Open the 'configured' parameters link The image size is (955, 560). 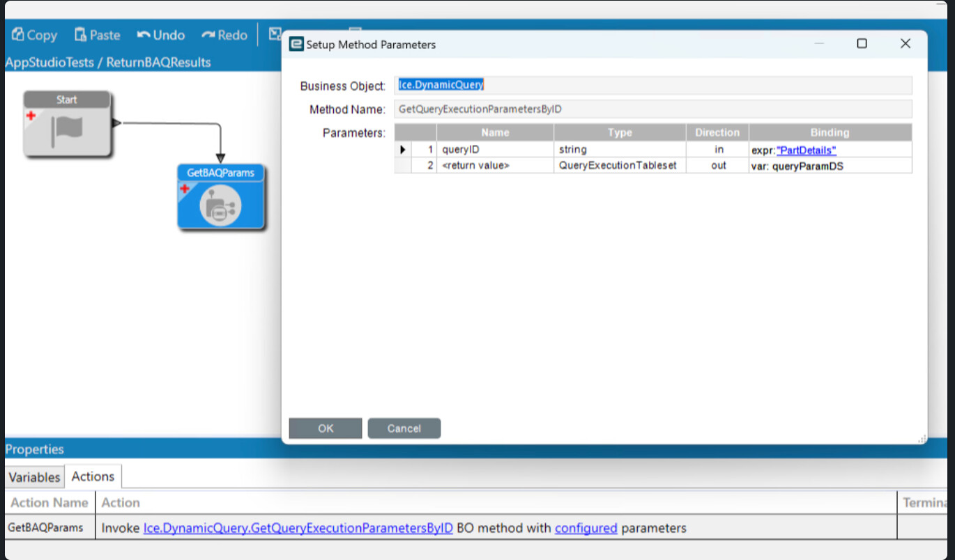pos(586,528)
